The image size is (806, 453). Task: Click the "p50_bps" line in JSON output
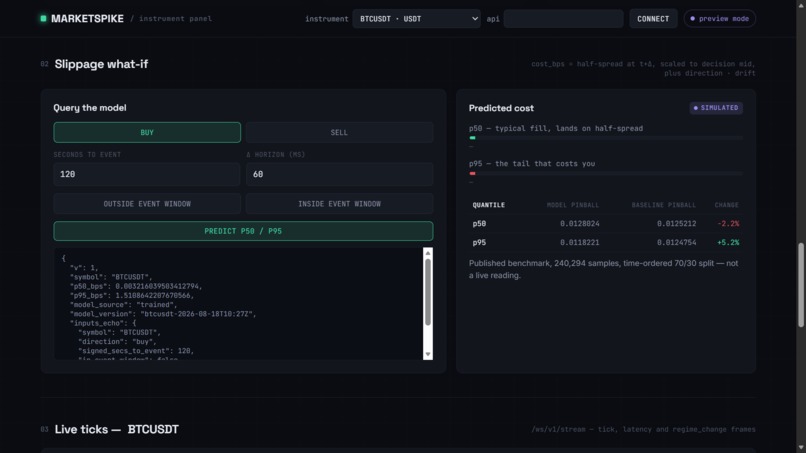tap(136, 286)
